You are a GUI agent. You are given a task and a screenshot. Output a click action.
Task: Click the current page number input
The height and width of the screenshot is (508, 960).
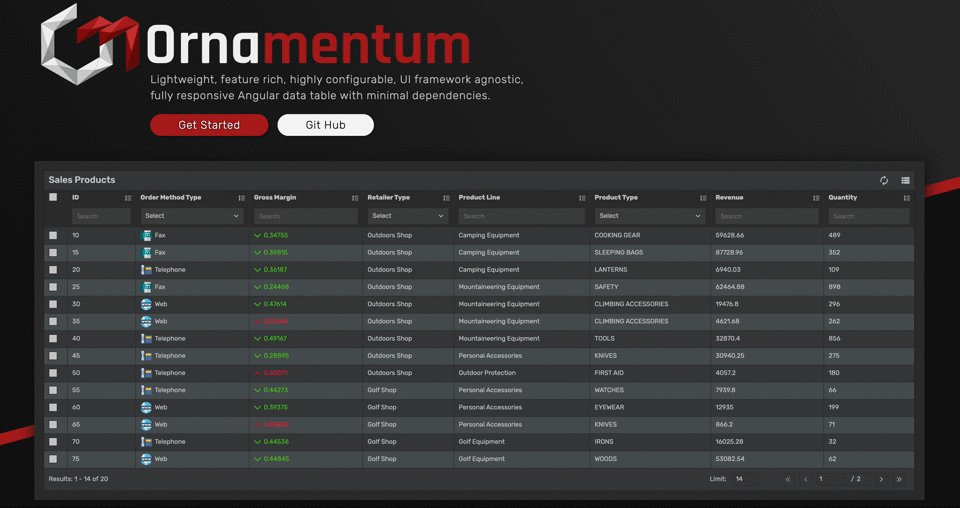(x=831, y=479)
